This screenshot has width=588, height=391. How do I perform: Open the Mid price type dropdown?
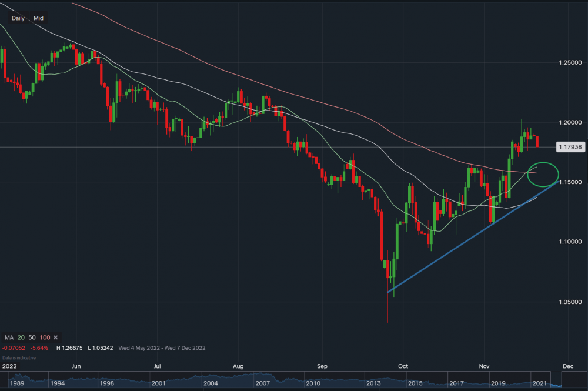[x=38, y=18]
